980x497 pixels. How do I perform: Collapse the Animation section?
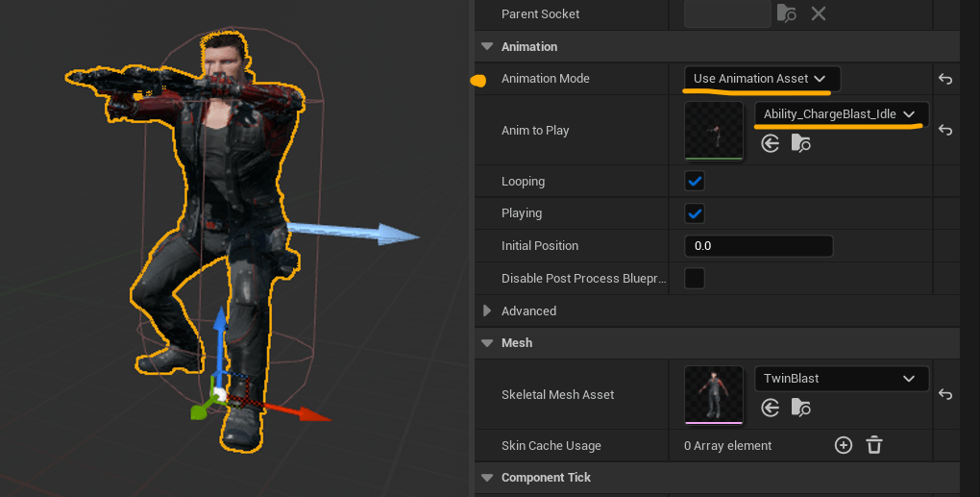[487, 46]
